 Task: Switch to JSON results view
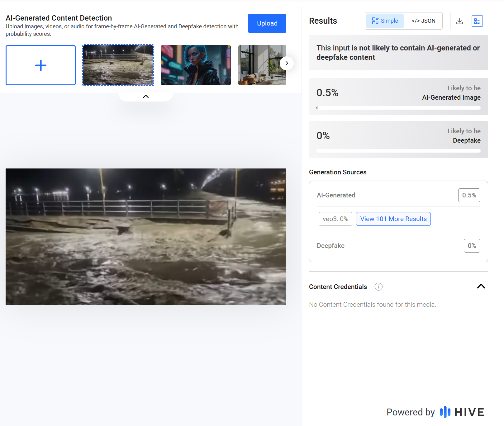pyautogui.click(x=423, y=21)
